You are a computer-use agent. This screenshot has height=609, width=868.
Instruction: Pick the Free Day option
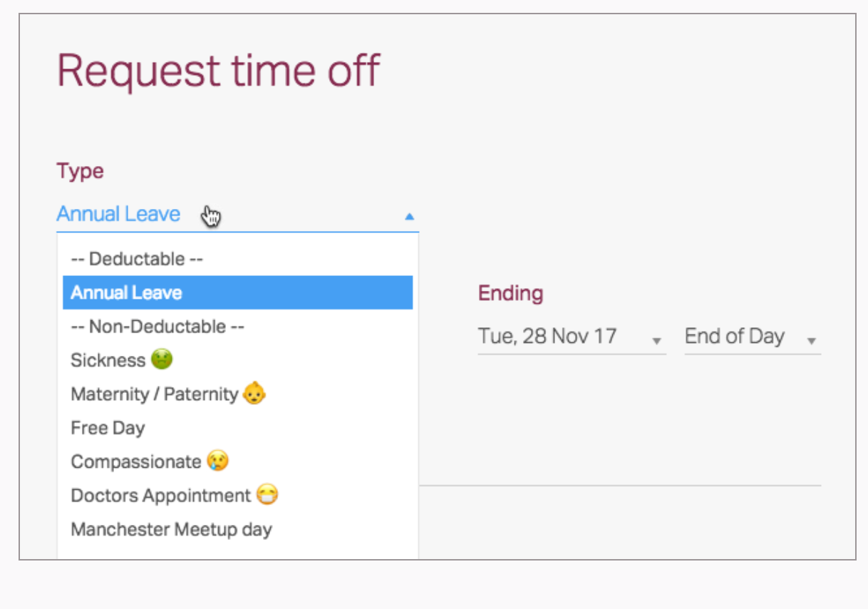point(237,428)
